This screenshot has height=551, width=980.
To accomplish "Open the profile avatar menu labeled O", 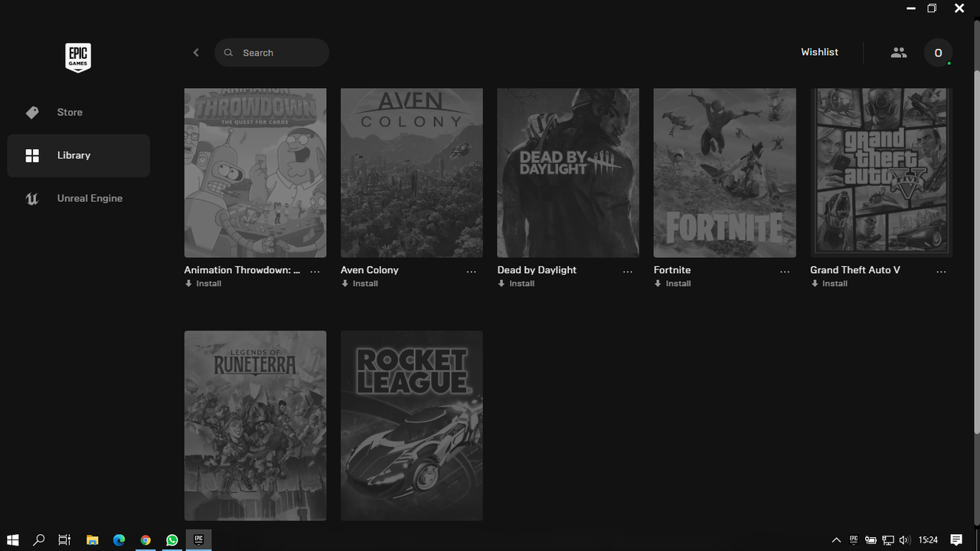I will tap(938, 53).
